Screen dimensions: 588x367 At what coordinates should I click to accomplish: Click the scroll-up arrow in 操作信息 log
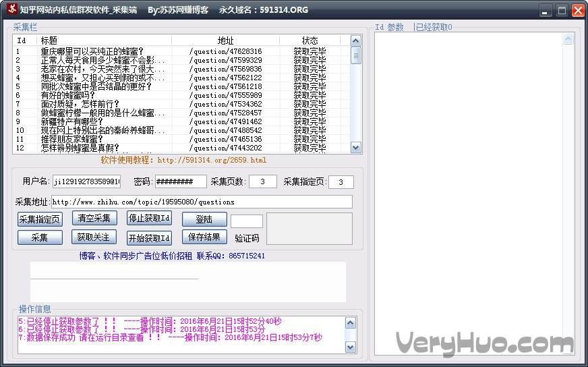350,322
